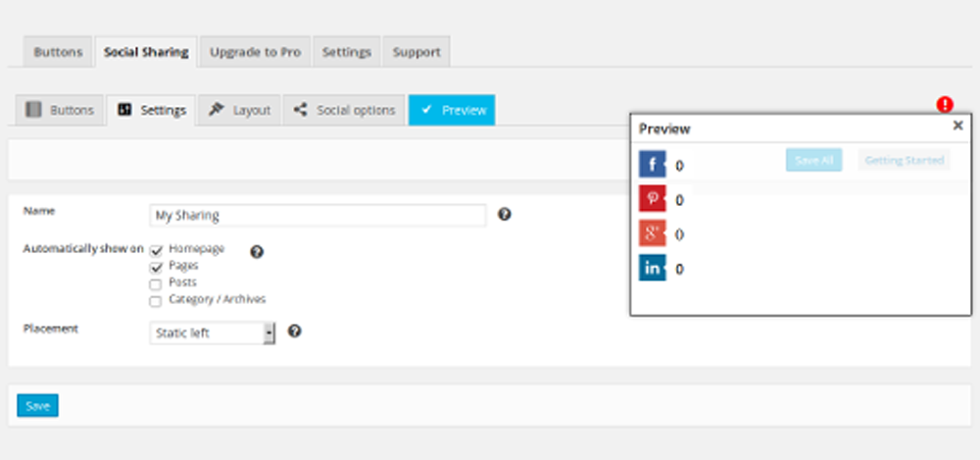Open help icon next to the Name field
Screen dimensions: 980x460
coord(505,215)
